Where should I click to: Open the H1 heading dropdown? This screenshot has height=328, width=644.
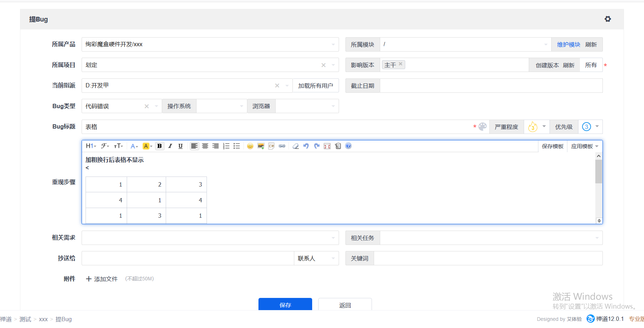[x=91, y=146]
